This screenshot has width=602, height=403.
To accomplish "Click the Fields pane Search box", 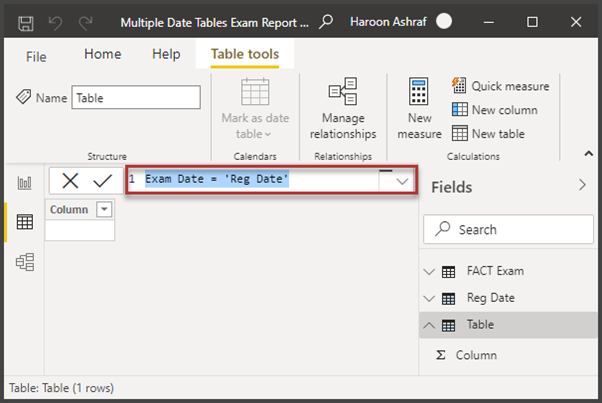I will (508, 230).
